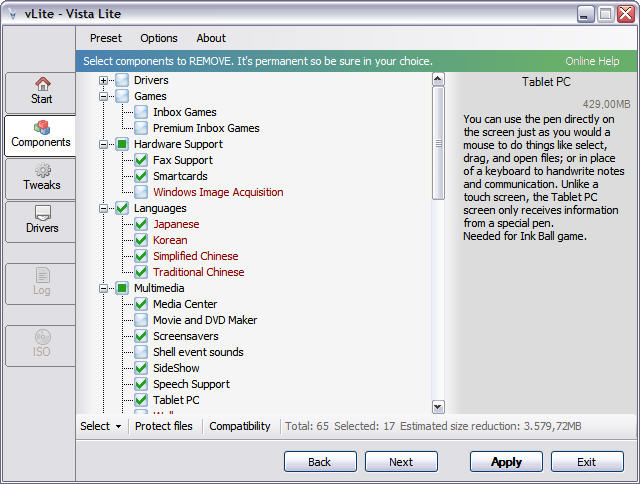640x484 pixels.
Task: Check the Games category checkbox
Action: 122,96
